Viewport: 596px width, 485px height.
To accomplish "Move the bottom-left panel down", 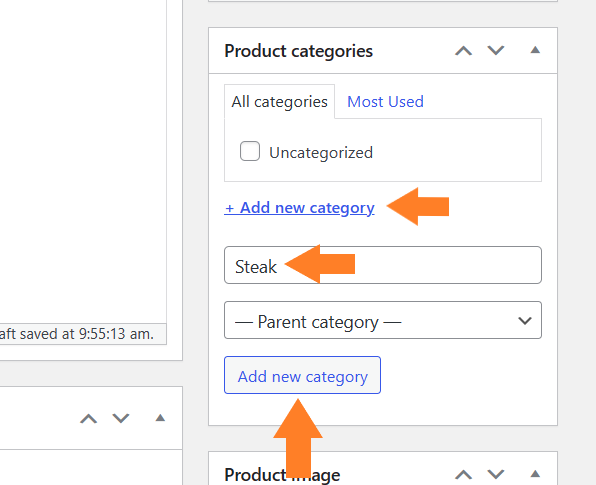I will coord(121,418).
